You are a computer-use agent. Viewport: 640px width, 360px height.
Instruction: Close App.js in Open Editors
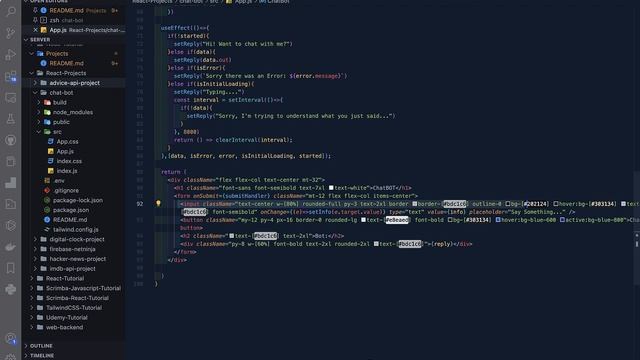(x=36, y=30)
